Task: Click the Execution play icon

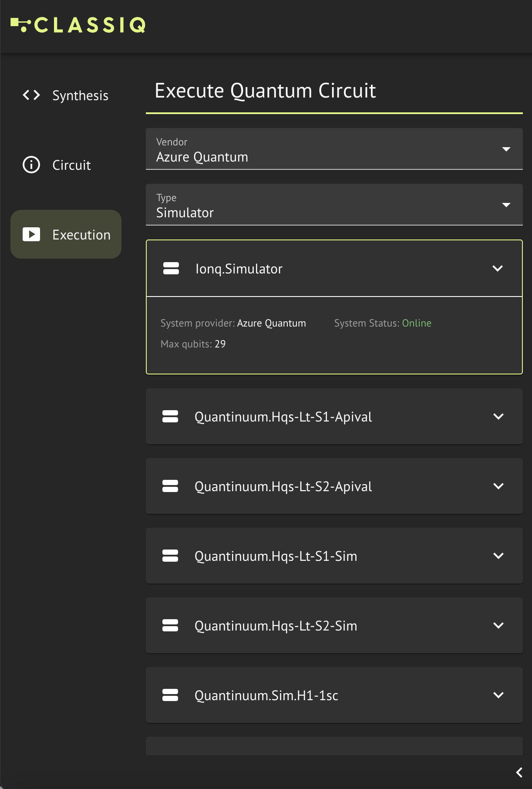Action: click(31, 234)
